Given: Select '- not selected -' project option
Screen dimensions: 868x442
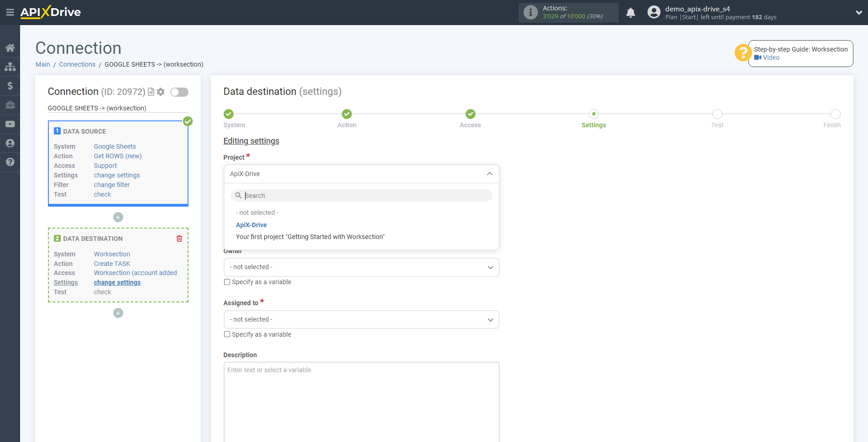Looking at the screenshot, I should pyautogui.click(x=257, y=213).
